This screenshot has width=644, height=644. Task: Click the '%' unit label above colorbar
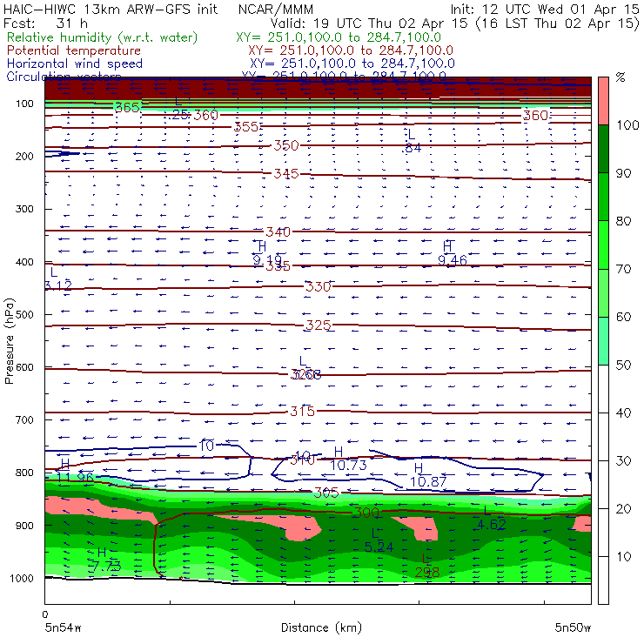point(621,77)
